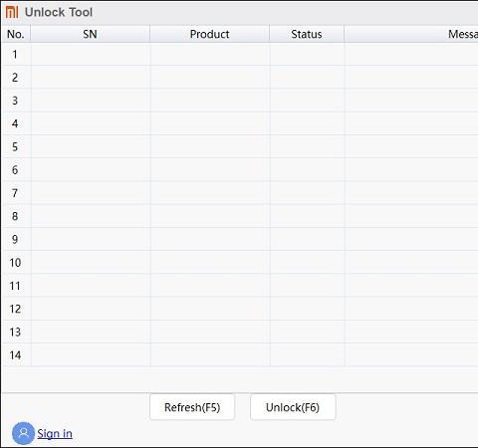The width and height of the screenshot is (478, 448).
Task: Click the Unlock(F6) button
Action: pyautogui.click(x=293, y=407)
